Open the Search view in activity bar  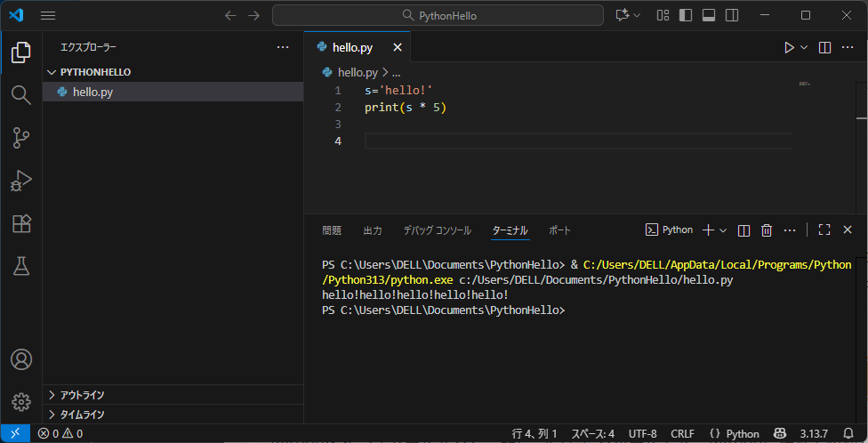(x=20, y=94)
